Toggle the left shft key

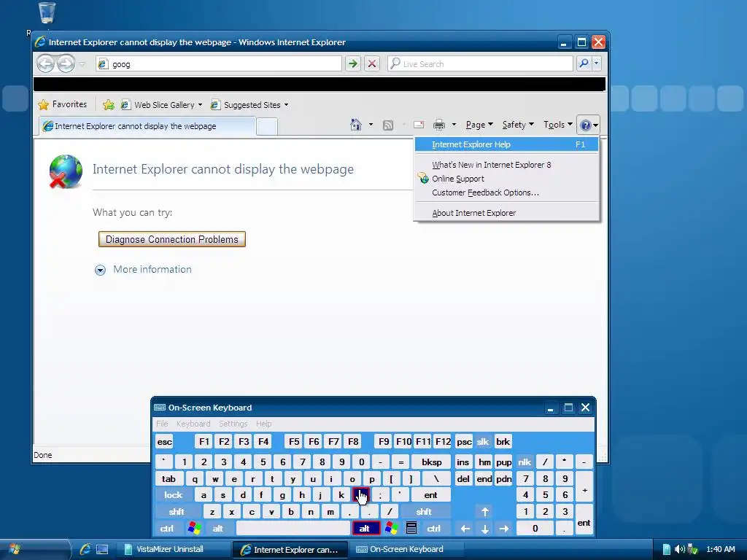pyautogui.click(x=177, y=512)
